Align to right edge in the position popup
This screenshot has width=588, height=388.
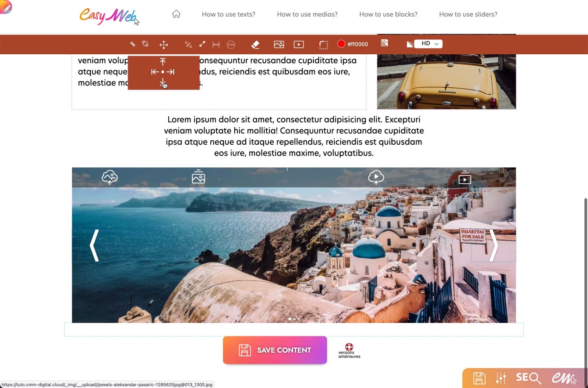click(171, 72)
